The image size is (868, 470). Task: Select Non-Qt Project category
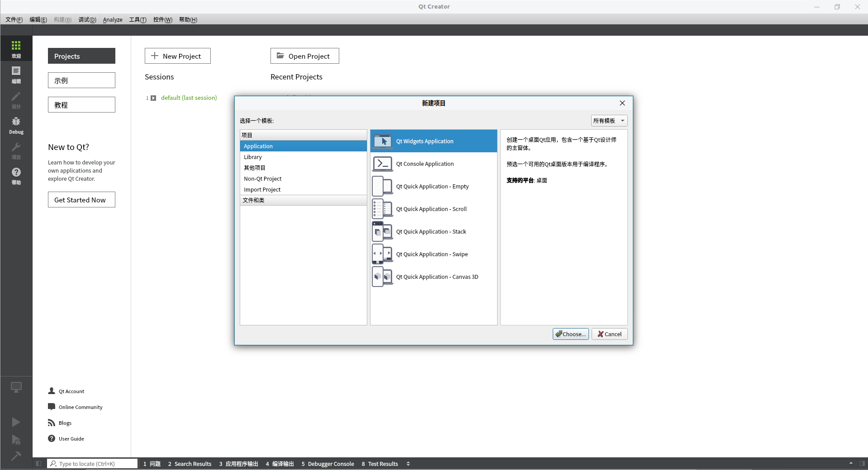point(304,179)
